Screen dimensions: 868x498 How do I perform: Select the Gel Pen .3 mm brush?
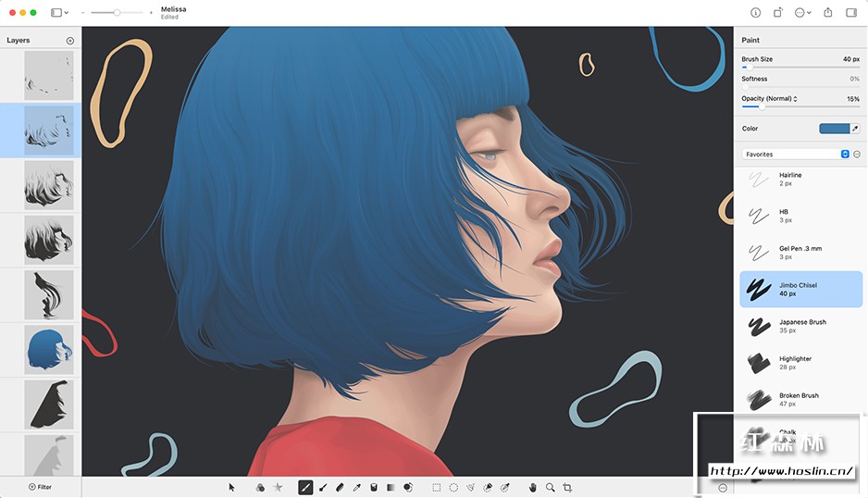tap(801, 253)
